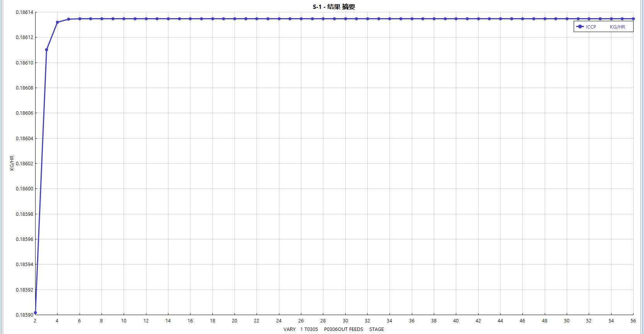Select y-axis tick label 0.18592
This screenshot has height=334, width=644.
point(24,290)
